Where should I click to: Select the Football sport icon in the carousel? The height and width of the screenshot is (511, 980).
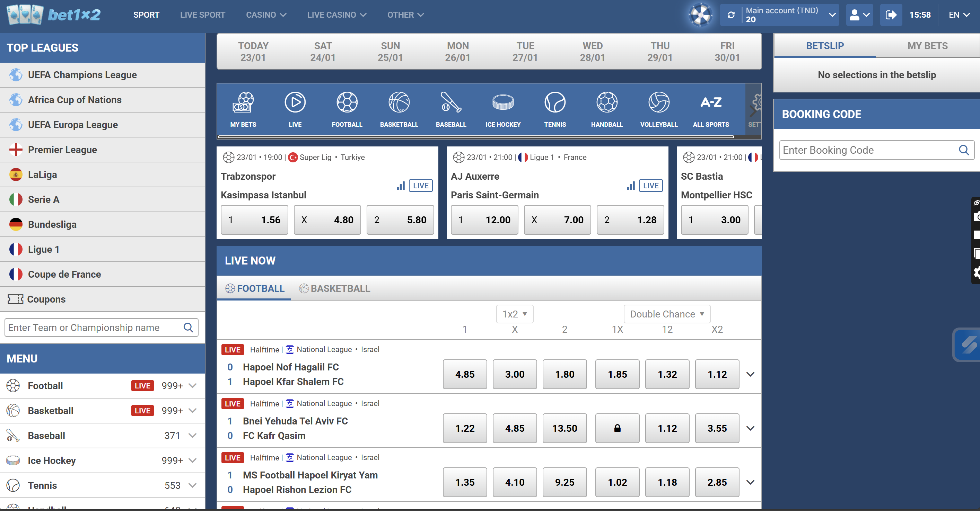(347, 108)
